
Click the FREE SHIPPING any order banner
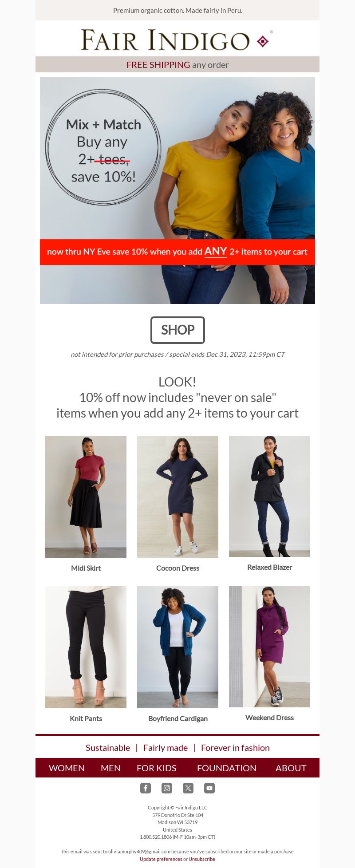coord(177,64)
